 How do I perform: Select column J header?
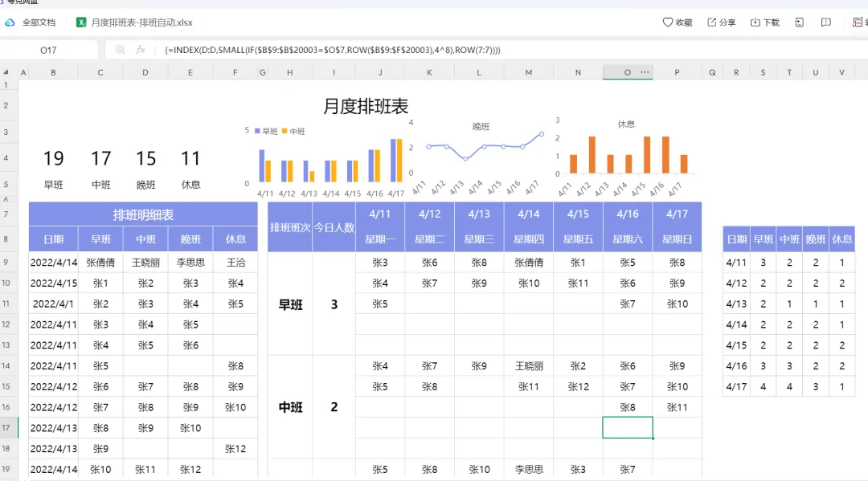(379, 72)
